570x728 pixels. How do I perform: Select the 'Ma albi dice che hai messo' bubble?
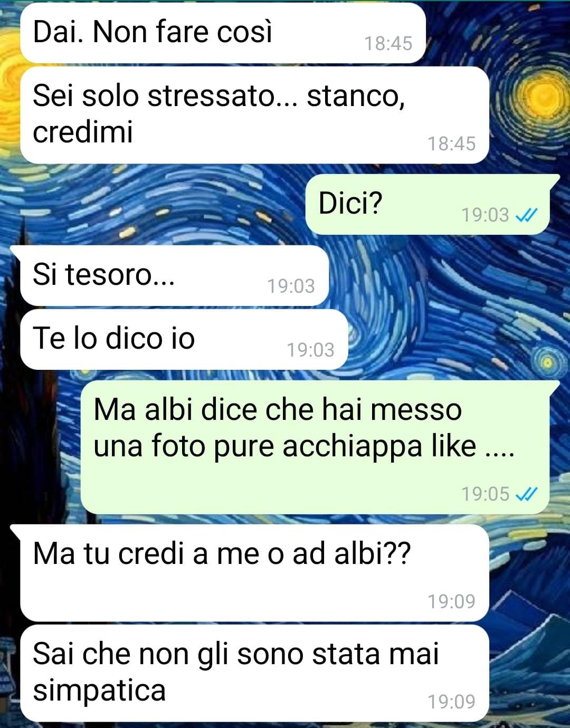(x=316, y=447)
